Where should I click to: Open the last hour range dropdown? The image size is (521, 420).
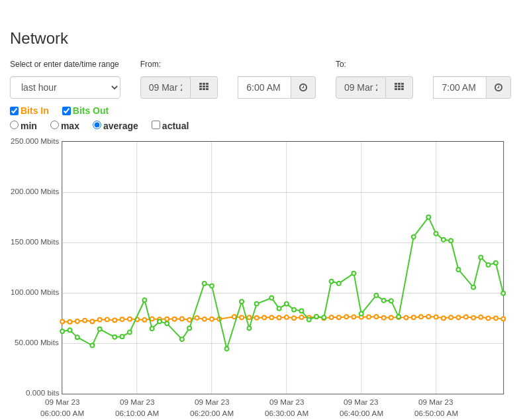tap(65, 87)
